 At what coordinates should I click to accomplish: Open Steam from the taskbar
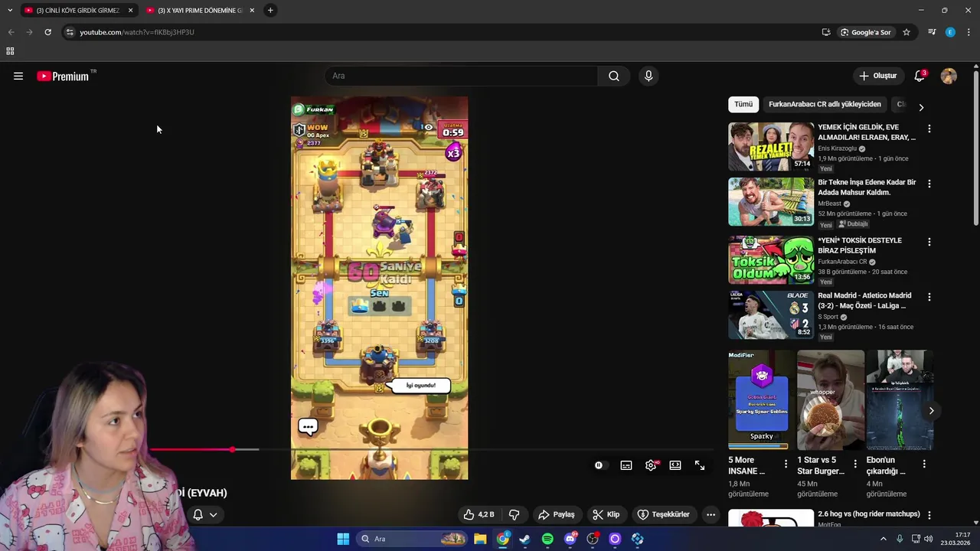524,539
